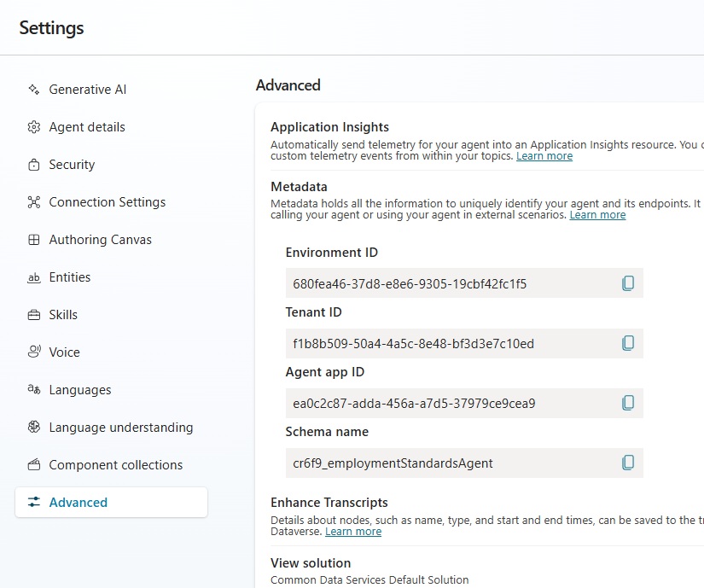Select Language understanding in sidebar
The width and height of the screenshot is (704, 588).
(120, 428)
